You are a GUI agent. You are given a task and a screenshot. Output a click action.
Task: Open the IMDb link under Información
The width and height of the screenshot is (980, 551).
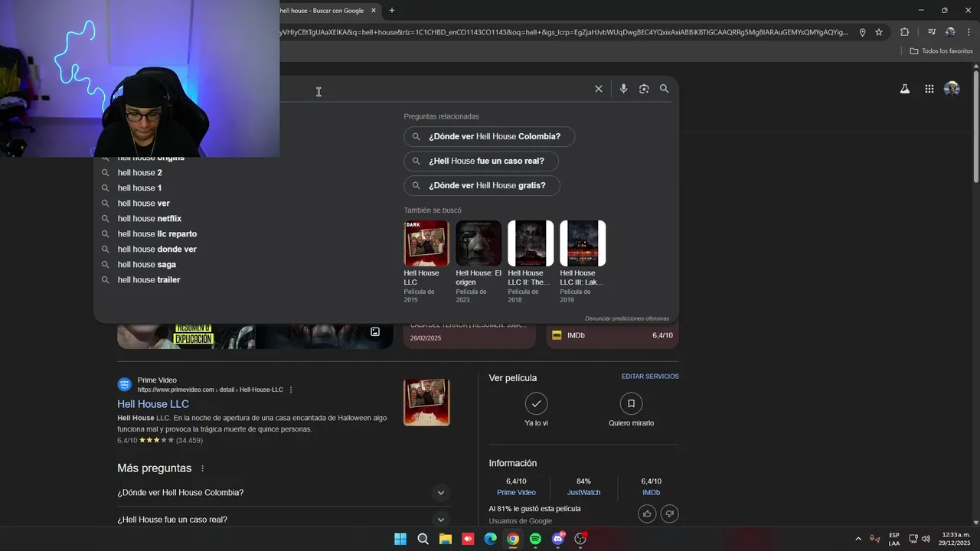[x=651, y=493]
